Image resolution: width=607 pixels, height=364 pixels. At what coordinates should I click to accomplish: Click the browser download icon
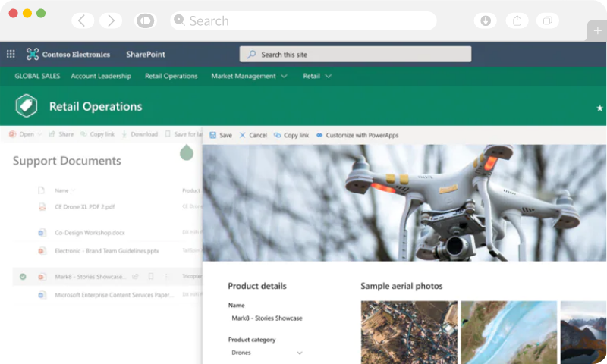click(x=485, y=20)
